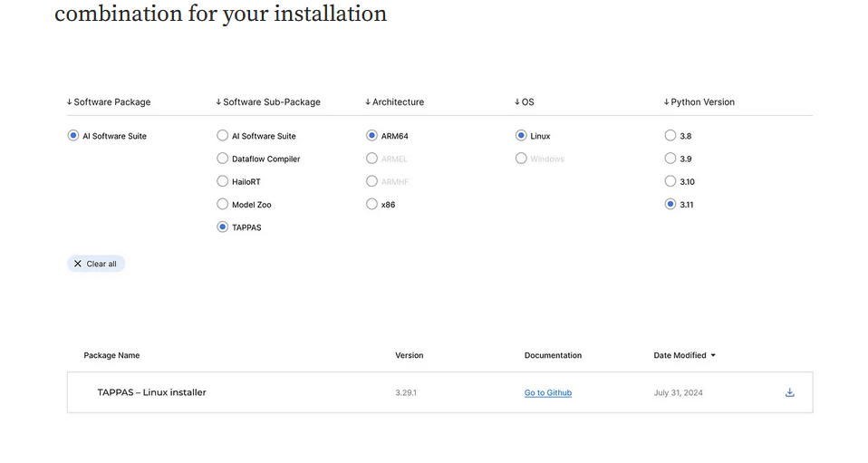Select the Dataflow Compiler radio button
The width and height of the screenshot is (868, 463).
coord(223,159)
